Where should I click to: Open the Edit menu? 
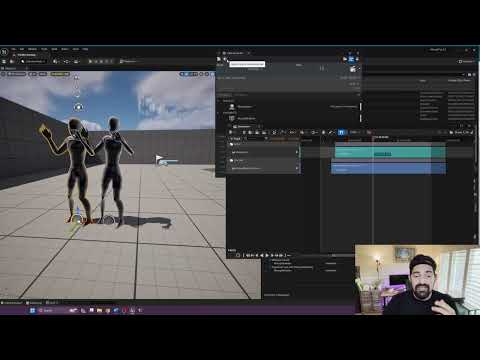[x=22, y=49]
